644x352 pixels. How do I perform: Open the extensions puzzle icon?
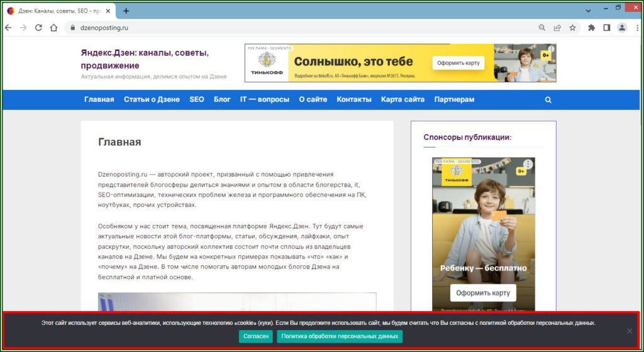pyautogui.click(x=591, y=28)
